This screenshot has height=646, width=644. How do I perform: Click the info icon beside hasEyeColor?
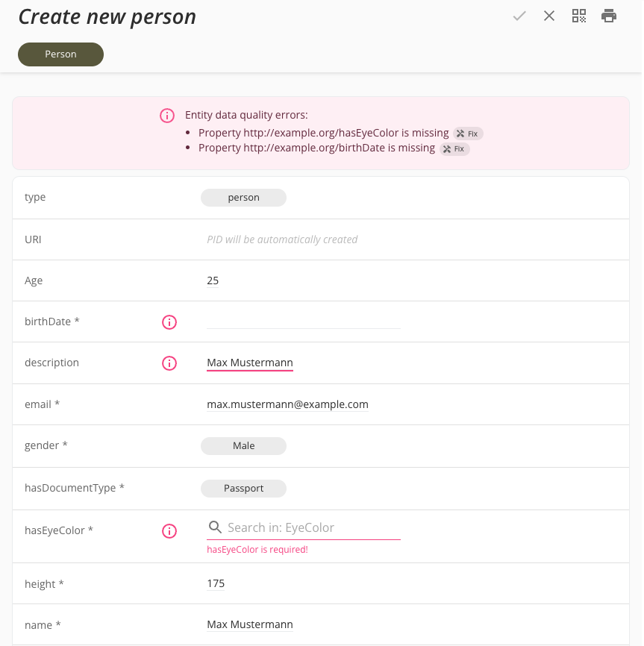click(169, 531)
